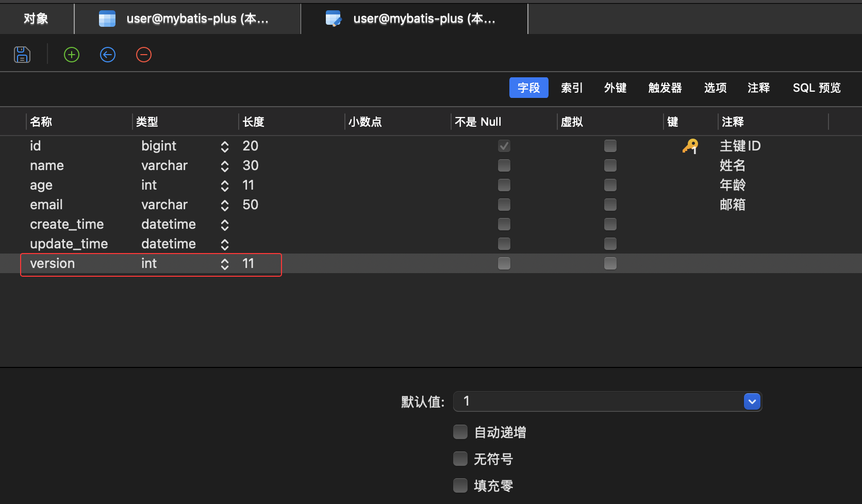This screenshot has height=504, width=862.
Task: Open type selector for version field
Action: 225,264
